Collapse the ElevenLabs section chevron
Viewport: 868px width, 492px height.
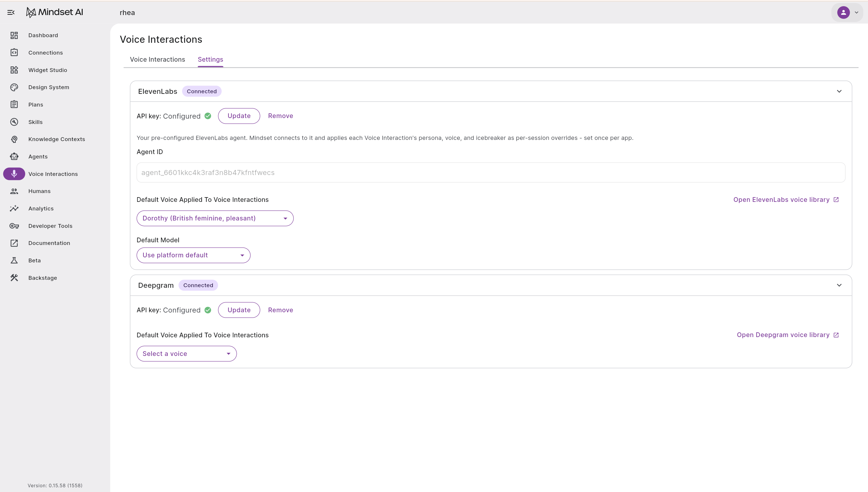839,91
